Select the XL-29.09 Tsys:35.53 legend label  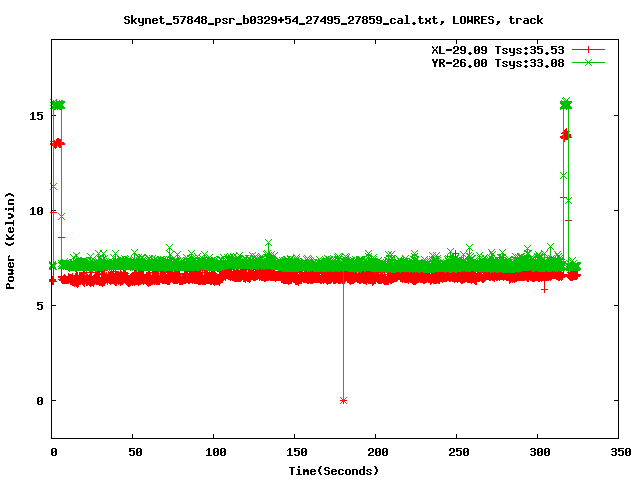[498, 50]
